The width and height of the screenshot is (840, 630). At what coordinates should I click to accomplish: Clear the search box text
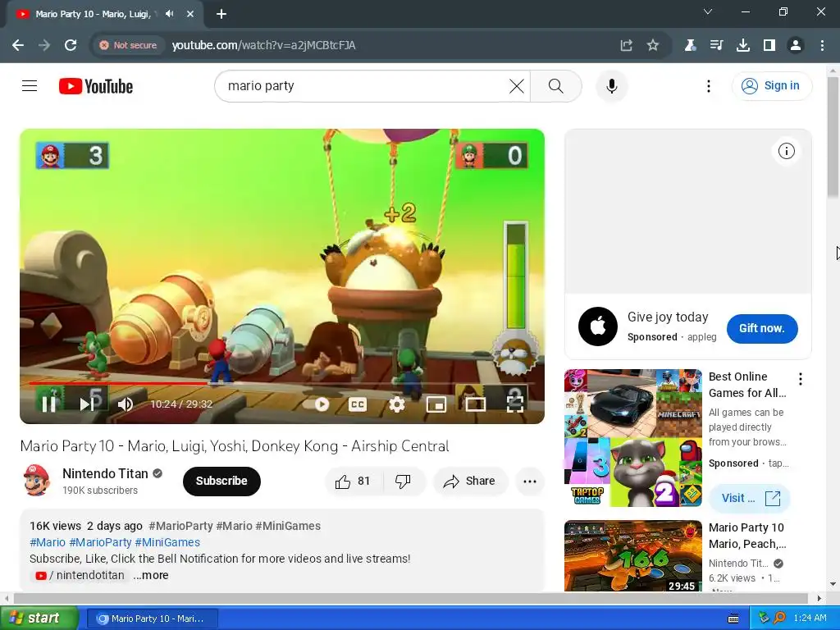(x=517, y=85)
